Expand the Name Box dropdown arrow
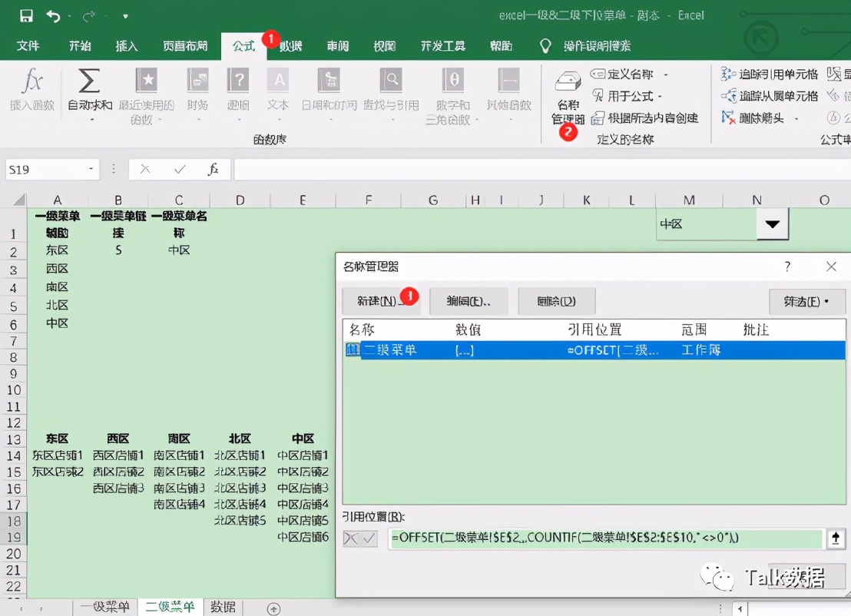 coord(91,169)
